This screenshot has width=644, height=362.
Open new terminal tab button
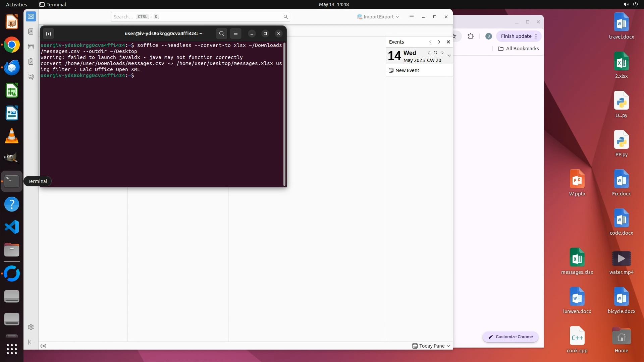48,34
